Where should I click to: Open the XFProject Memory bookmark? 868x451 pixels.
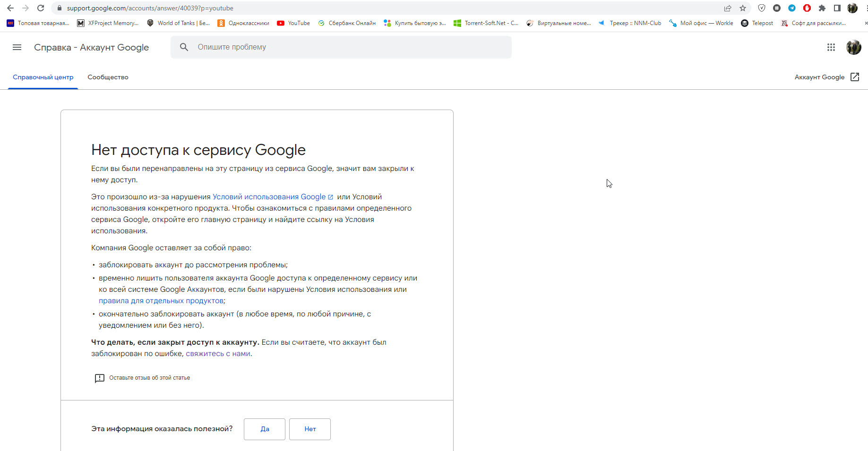(108, 23)
